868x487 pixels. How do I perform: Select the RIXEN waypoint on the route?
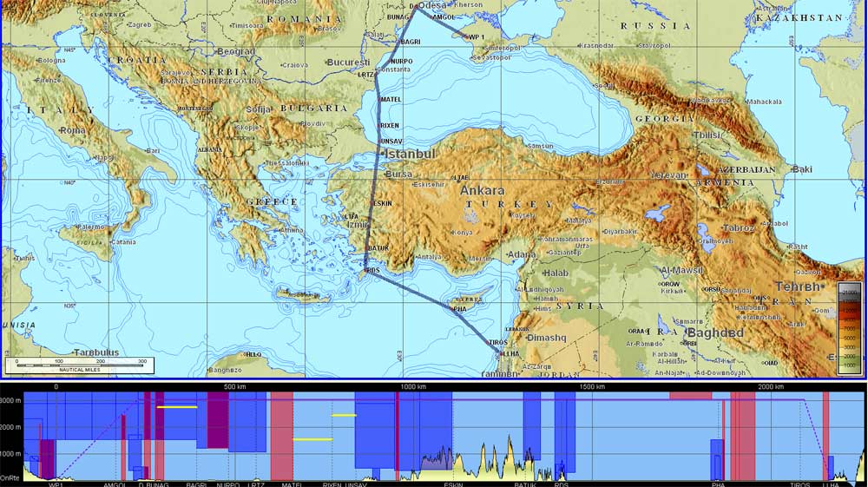(390, 126)
